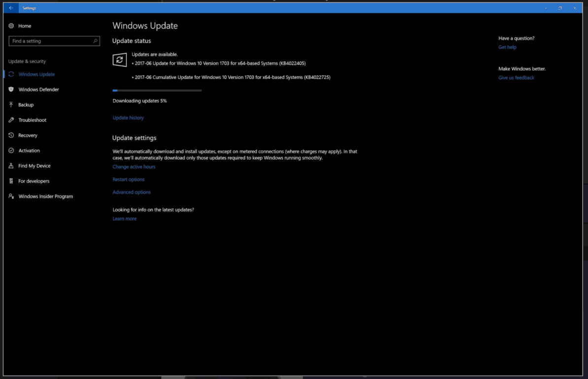
Task: Click the Windows Defender shield icon
Action: point(11,89)
